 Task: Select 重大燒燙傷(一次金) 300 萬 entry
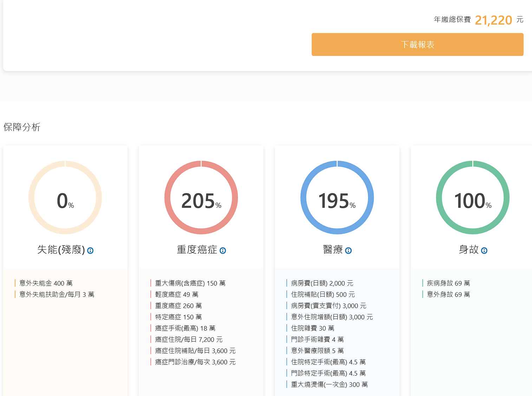pos(329,384)
